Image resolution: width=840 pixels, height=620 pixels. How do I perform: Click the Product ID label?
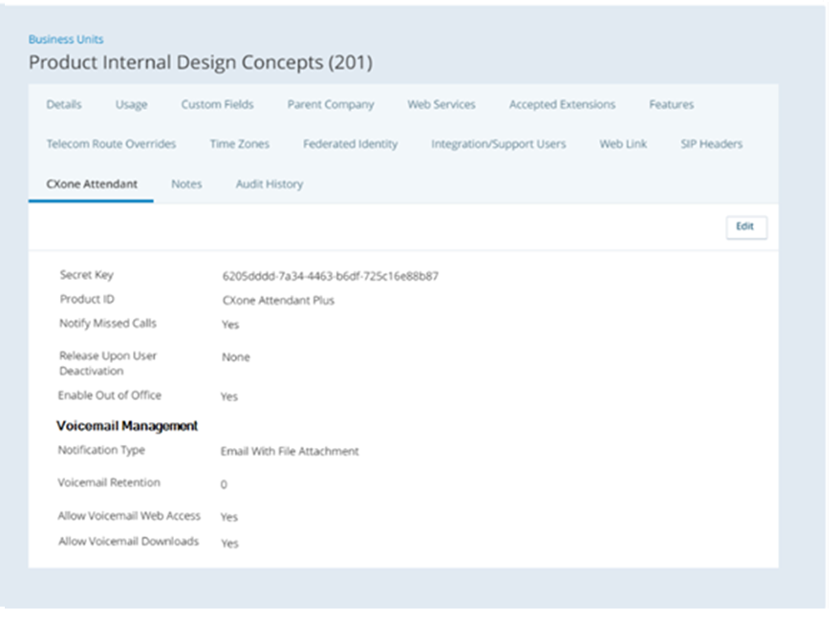point(87,299)
